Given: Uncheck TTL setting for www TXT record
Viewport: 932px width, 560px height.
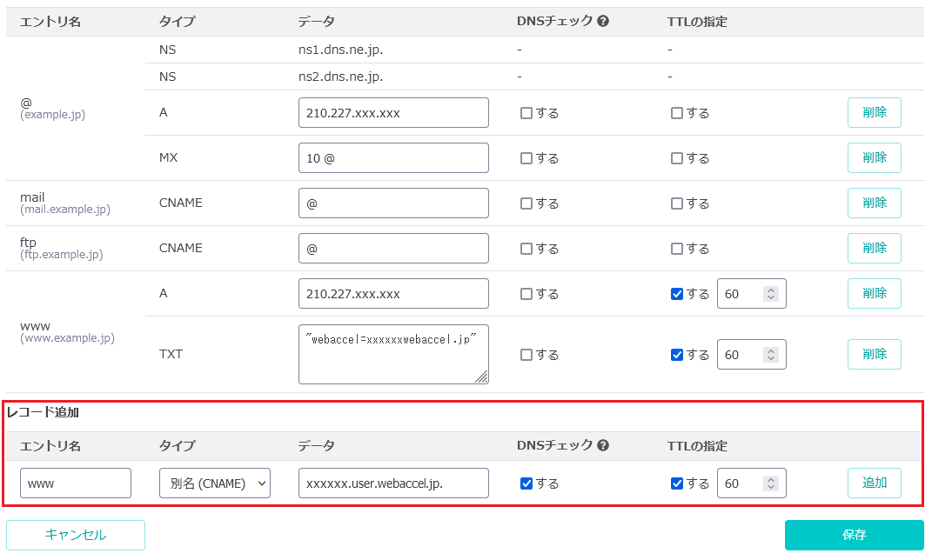Looking at the screenshot, I should [676, 355].
